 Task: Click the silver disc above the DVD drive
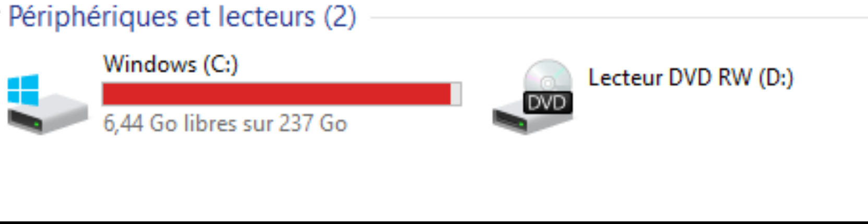pos(548,76)
